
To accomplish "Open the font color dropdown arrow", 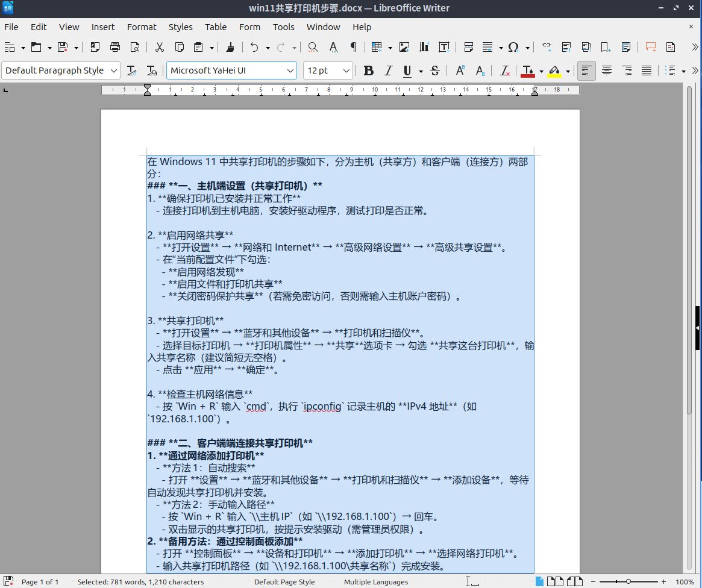I will pyautogui.click(x=541, y=70).
